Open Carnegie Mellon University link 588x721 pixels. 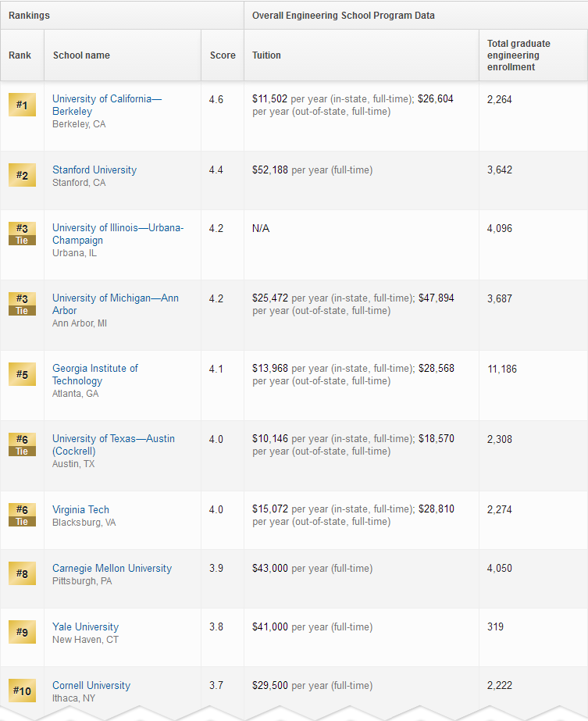coord(112,568)
